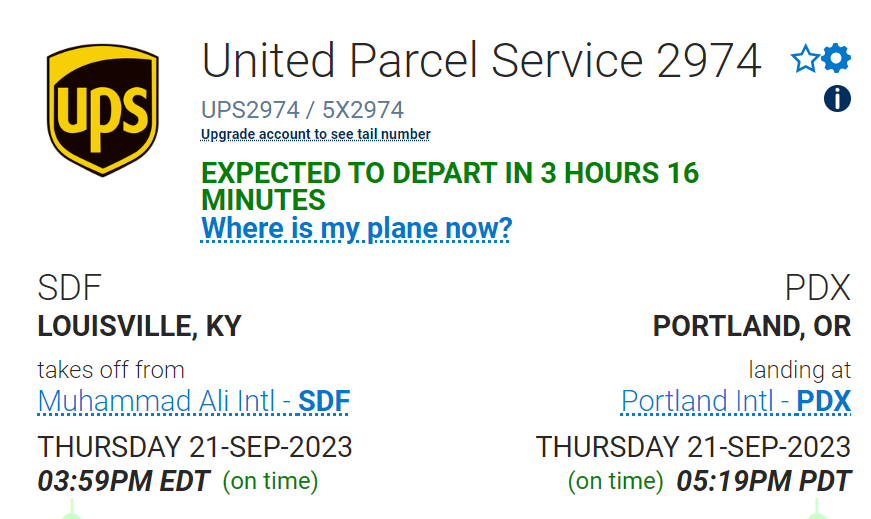Open Muhammad Ali Intl - SDF airport link
871x519 pixels.
194,402
